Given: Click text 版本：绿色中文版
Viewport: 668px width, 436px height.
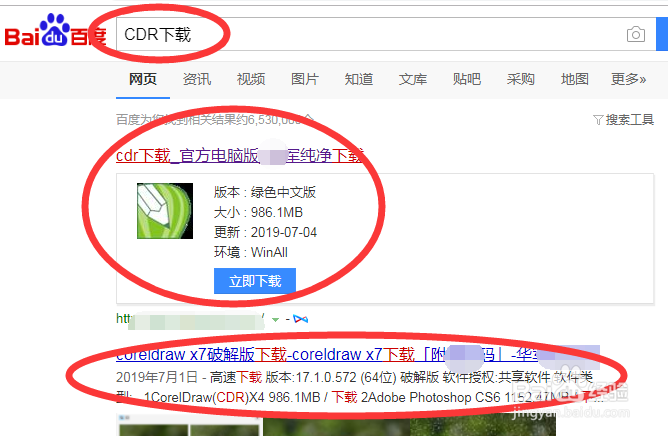Looking at the screenshot, I should point(265,192).
